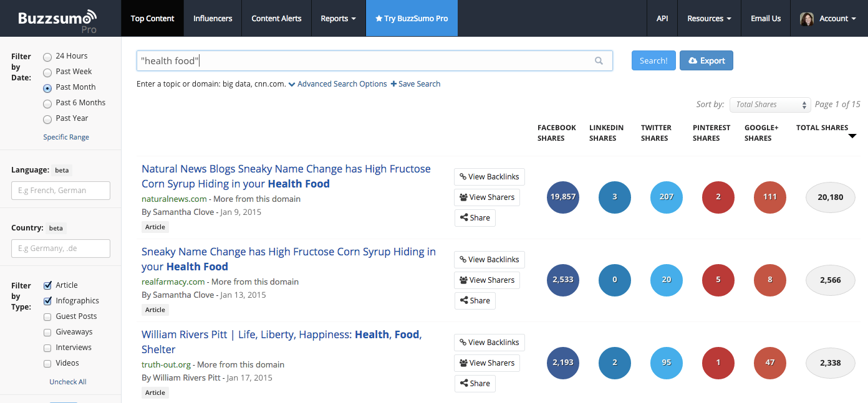Click total shares bubble 20,180
Screen dimensions: 868x403
click(830, 197)
